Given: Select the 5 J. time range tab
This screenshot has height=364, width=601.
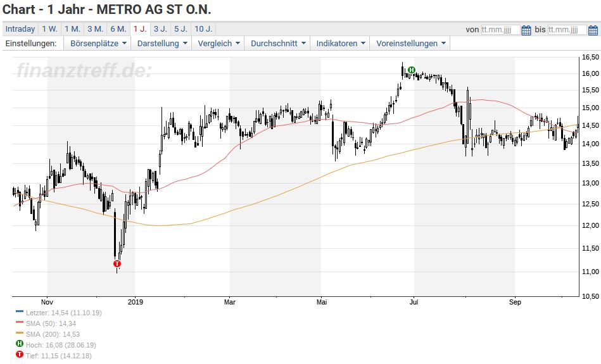Looking at the screenshot, I should tap(180, 29).
